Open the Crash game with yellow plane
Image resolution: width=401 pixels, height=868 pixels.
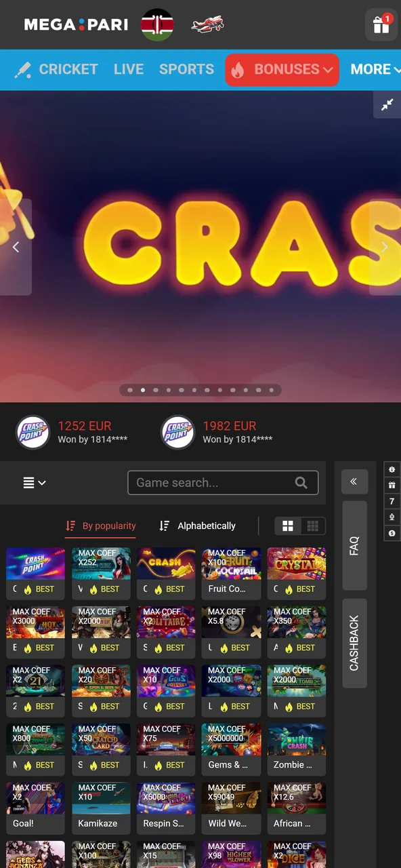point(166,573)
